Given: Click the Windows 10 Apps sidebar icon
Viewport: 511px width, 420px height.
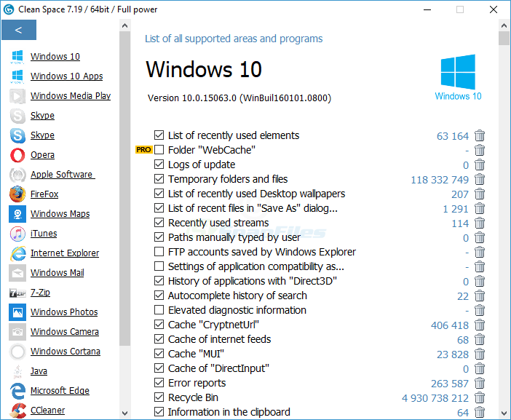Looking at the screenshot, I should [17, 76].
